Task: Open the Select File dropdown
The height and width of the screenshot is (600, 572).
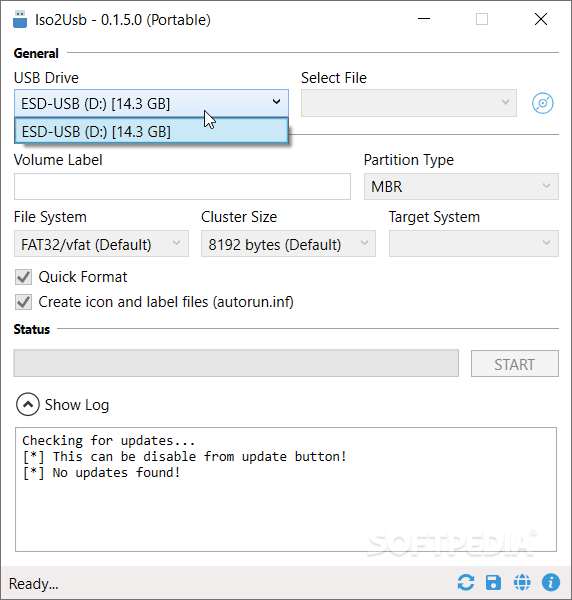Action: [x=409, y=103]
